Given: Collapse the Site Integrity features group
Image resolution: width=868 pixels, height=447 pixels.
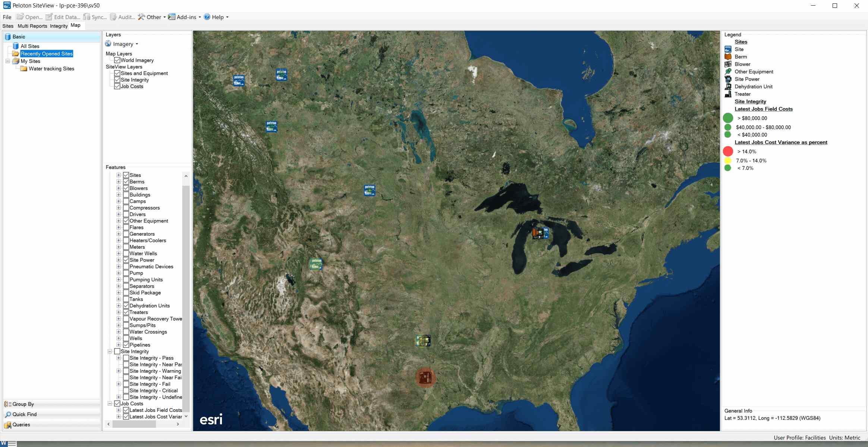Looking at the screenshot, I should (x=110, y=351).
